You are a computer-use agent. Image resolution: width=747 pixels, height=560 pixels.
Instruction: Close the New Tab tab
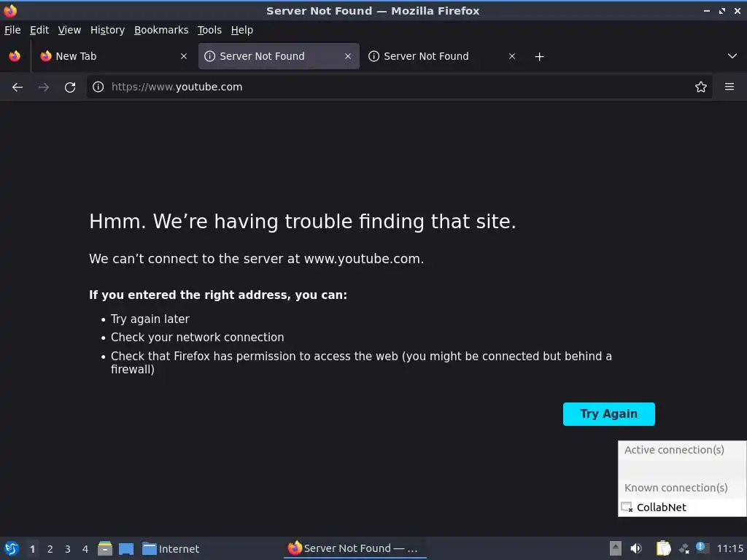tap(184, 56)
